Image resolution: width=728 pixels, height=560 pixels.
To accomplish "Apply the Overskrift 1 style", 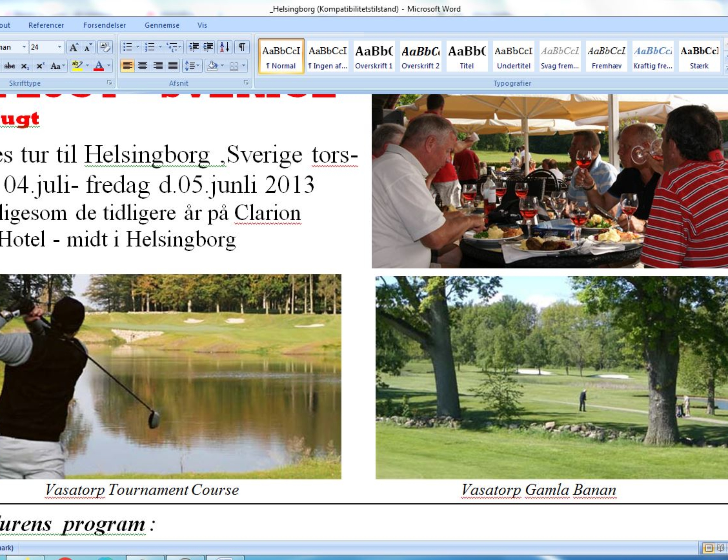I will pyautogui.click(x=374, y=56).
